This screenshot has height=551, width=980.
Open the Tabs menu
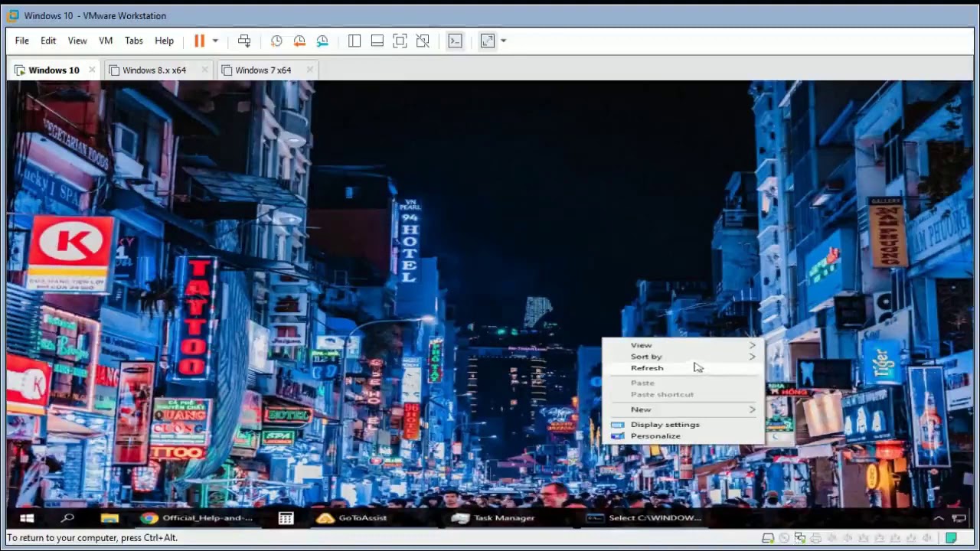134,41
